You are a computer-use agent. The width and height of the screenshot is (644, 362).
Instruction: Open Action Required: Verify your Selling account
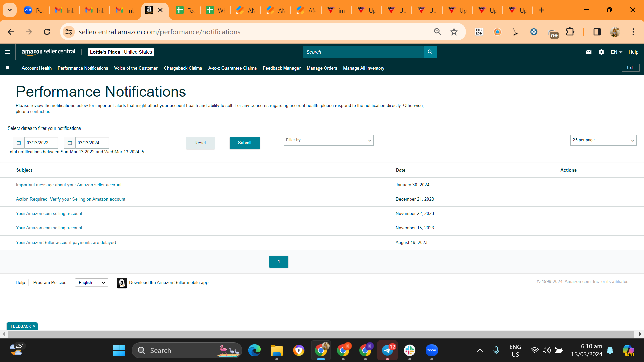(x=71, y=199)
